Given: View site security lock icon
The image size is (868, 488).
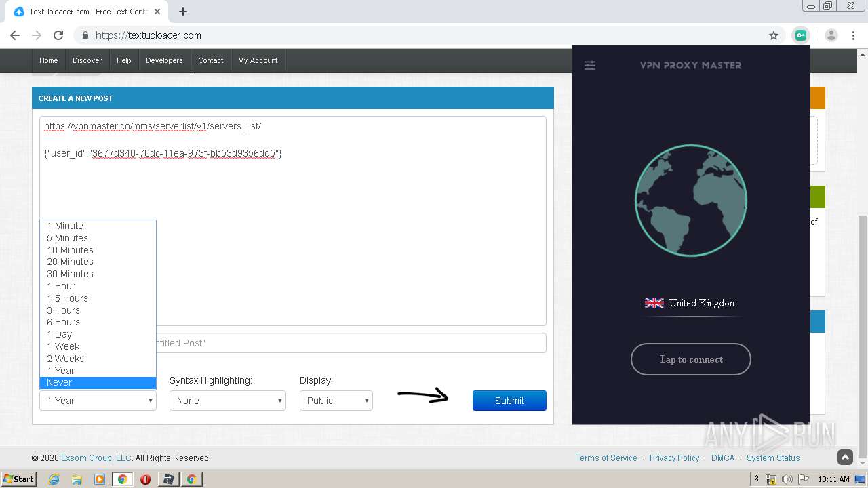Looking at the screenshot, I should coord(85,35).
